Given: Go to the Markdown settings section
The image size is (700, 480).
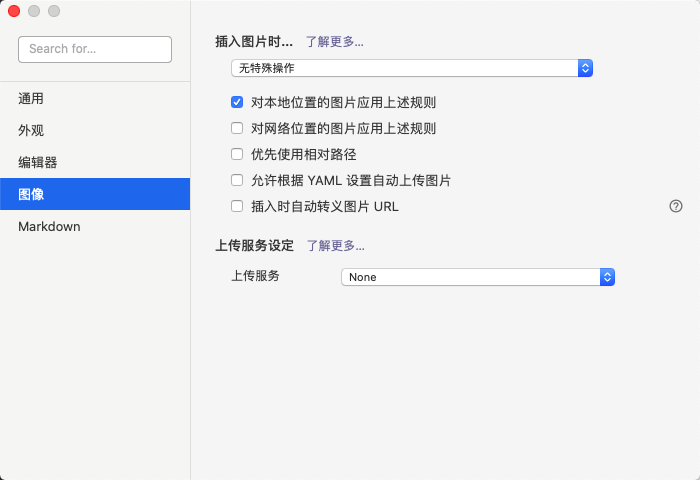Looking at the screenshot, I should tap(95, 226).
